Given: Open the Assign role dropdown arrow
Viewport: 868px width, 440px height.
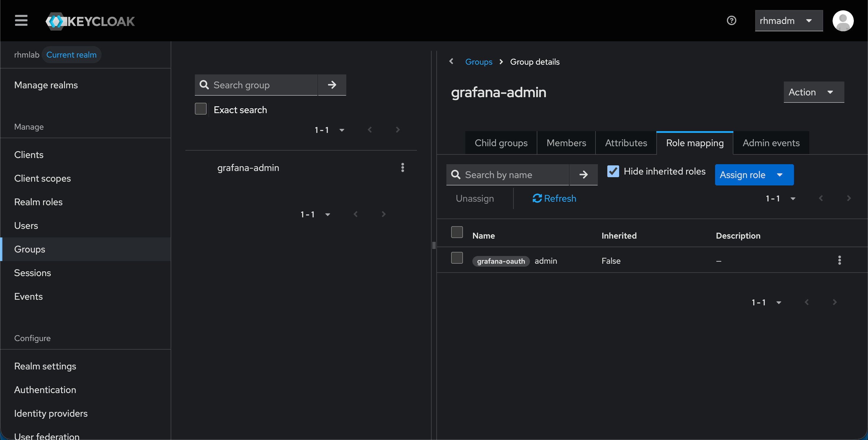Looking at the screenshot, I should click(x=780, y=175).
